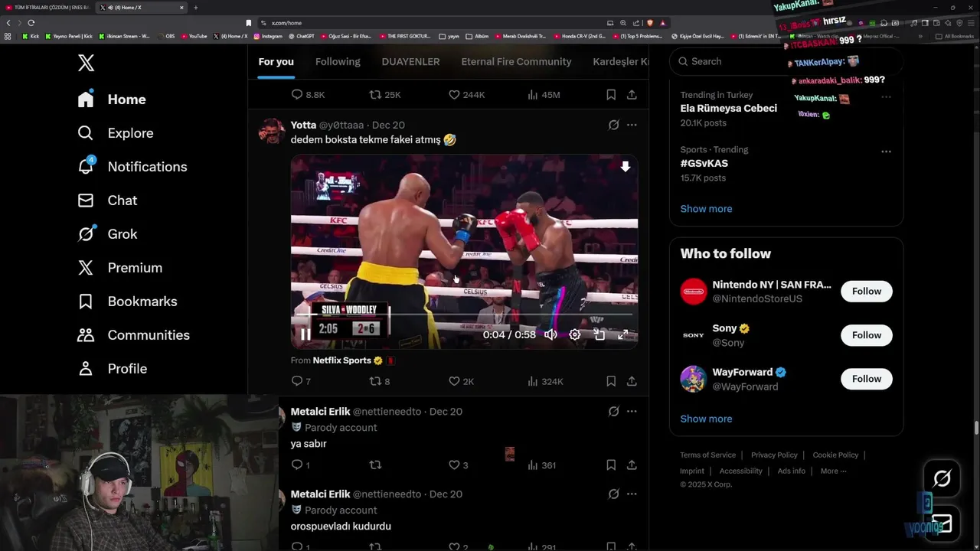Open options on Metalci Erlik 'ya sabır' post

(x=632, y=411)
